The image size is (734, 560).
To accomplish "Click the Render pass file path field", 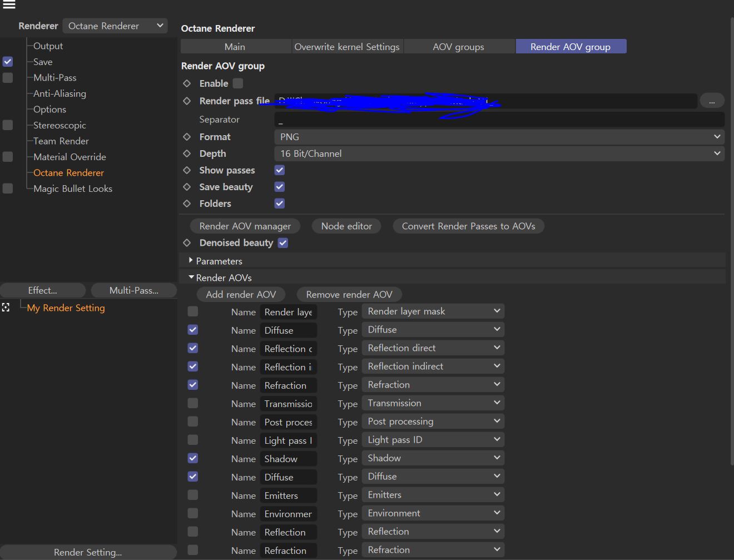I will point(485,101).
